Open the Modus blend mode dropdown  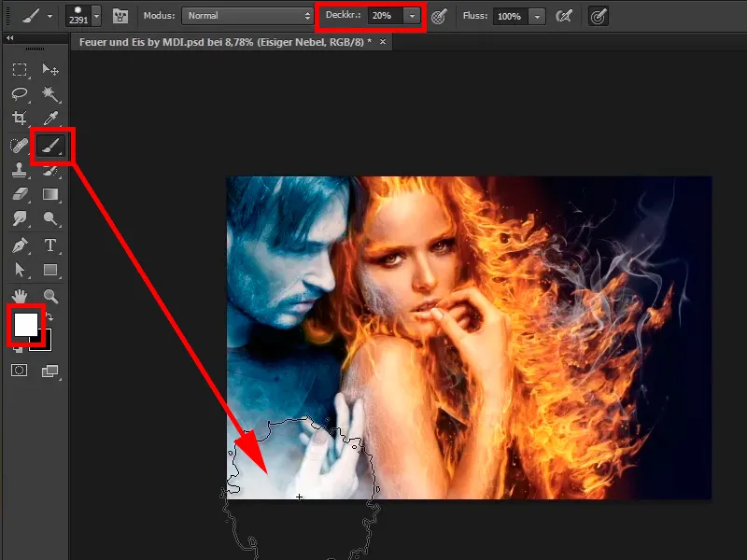[x=247, y=16]
